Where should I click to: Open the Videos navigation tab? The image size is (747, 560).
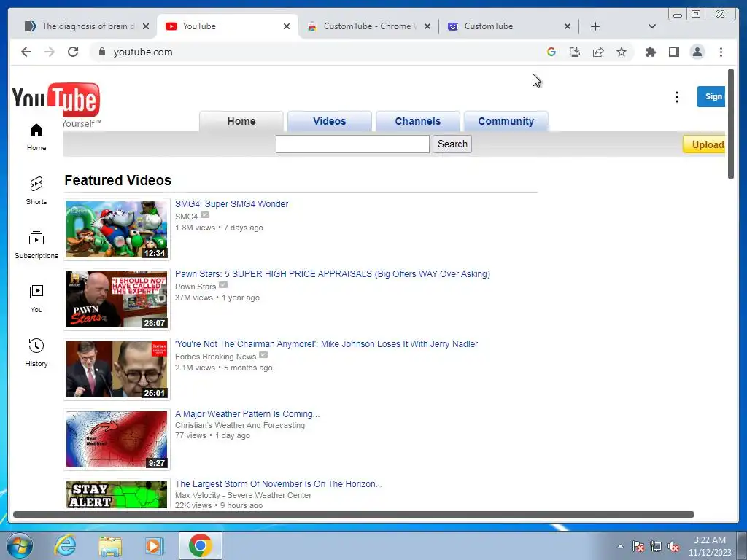click(329, 121)
